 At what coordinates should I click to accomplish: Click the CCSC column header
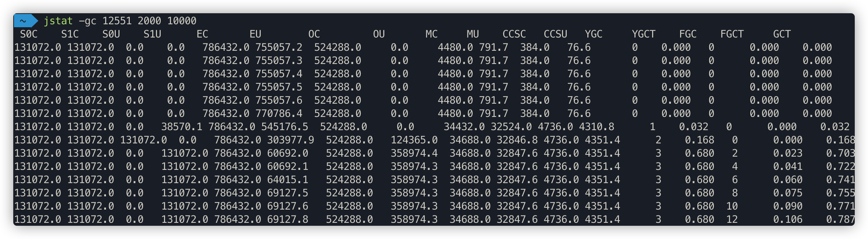click(x=514, y=34)
